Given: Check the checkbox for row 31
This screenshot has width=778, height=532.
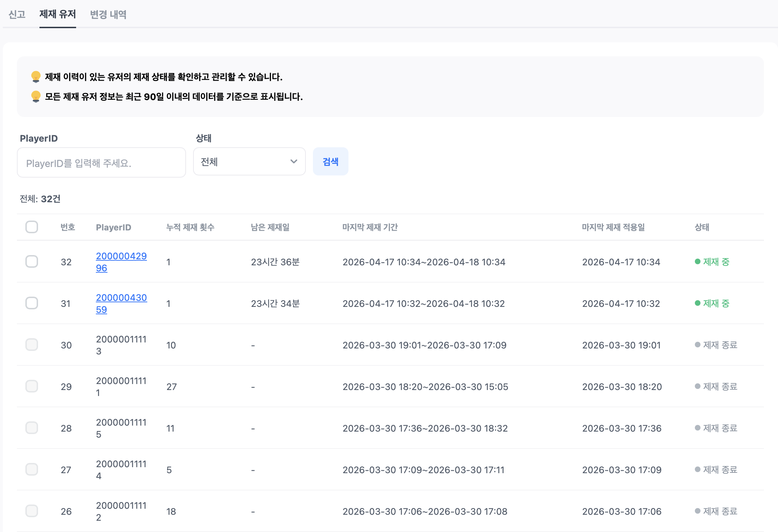Looking at the screenshot, I should click(x=32, y=303).
